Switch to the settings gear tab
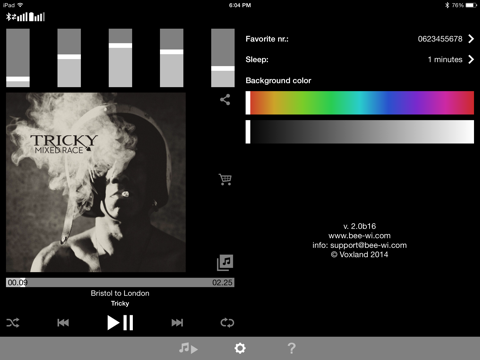480x360 pixels. (240, 348)
